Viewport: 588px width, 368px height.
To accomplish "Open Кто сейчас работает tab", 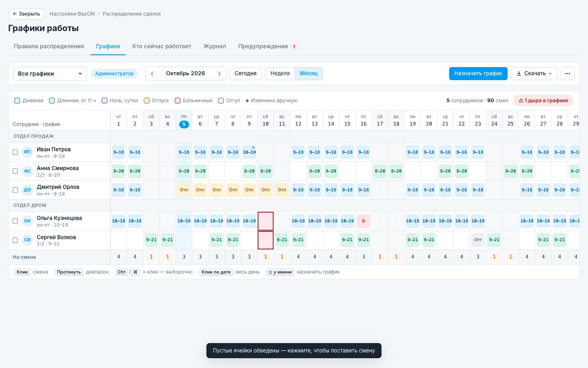I will pyautogui.click(x=162, y=47).
